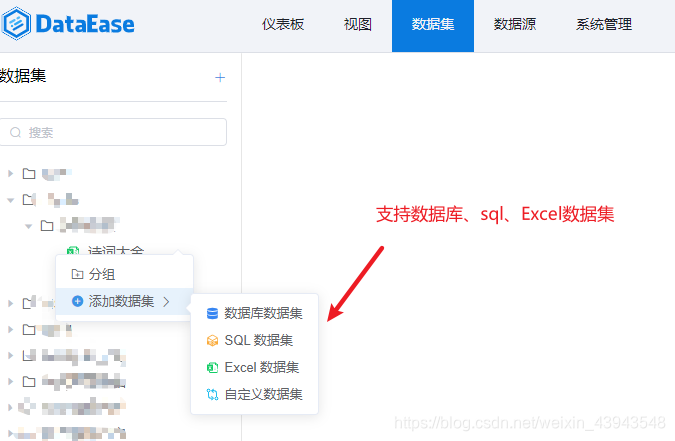Viewport: 675px width, 441px height.
Task: Pick Excel 数据集 option
Action: coord(254,367)
